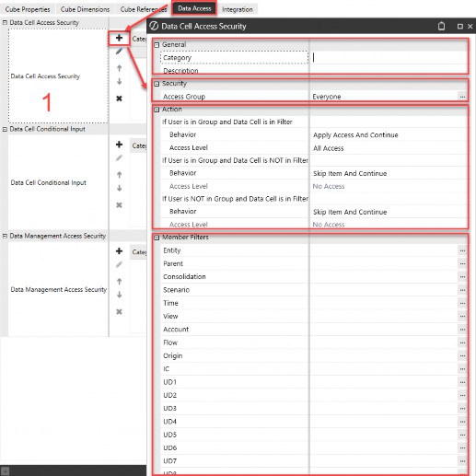This screenshot has width=476, height=476.
Task: Open the Cube Dimensions tab
Action: click(85, 9)
